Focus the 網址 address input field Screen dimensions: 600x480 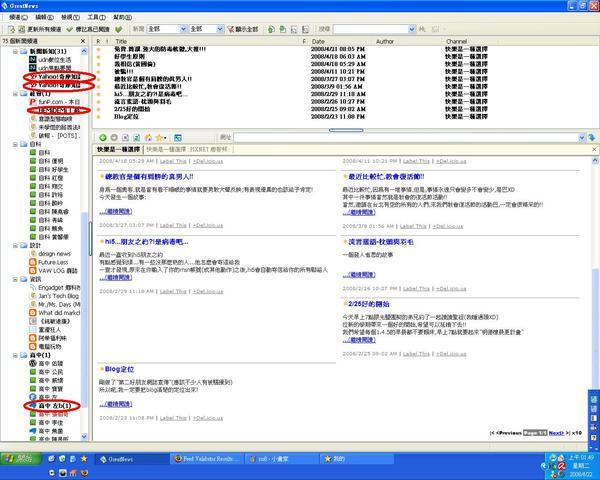tap(406, 137)
